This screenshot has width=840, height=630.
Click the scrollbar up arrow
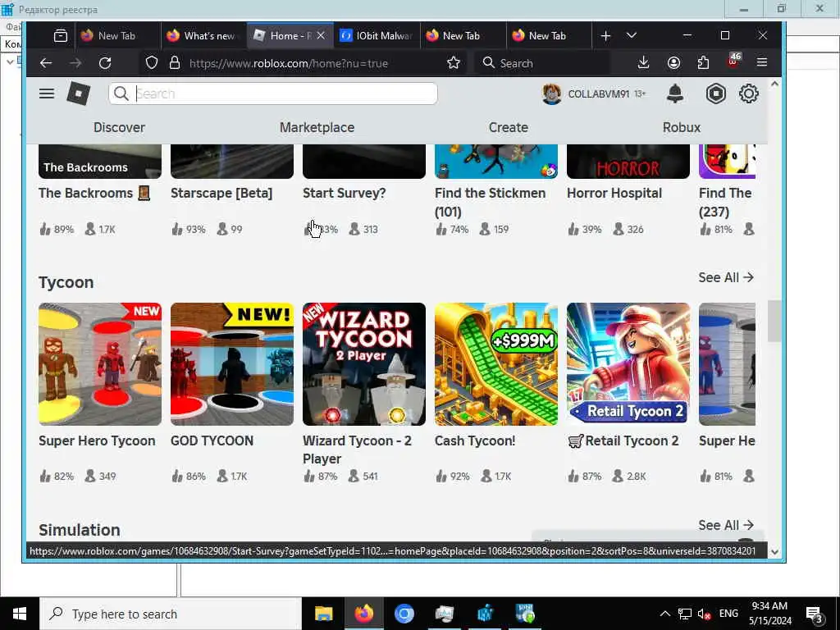(x=774, y=84)
